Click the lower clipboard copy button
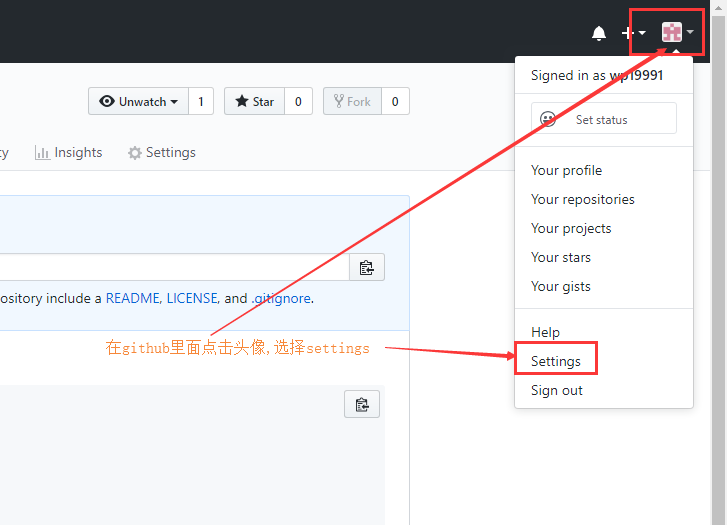Viewport: 727px width, 525px height. (362, 404)
